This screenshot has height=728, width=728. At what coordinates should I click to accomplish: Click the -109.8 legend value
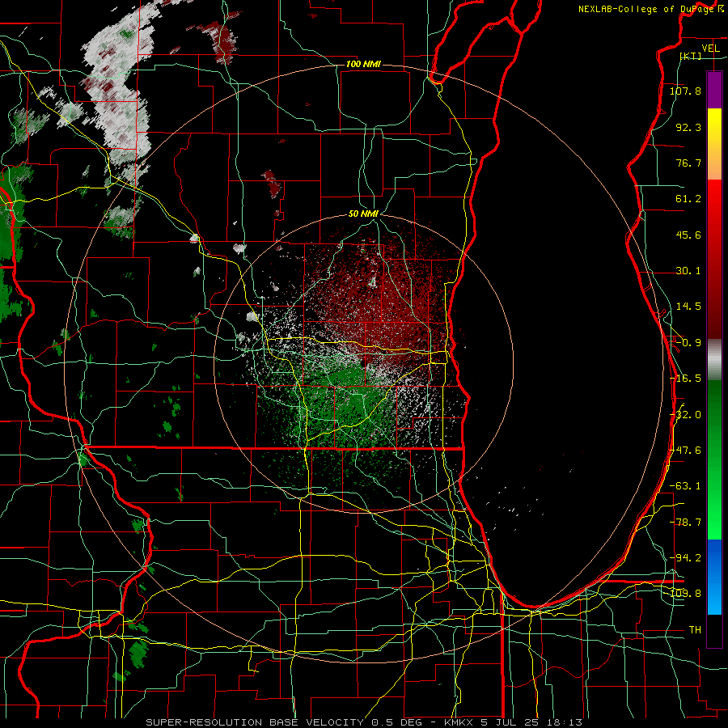click(685, 594)
